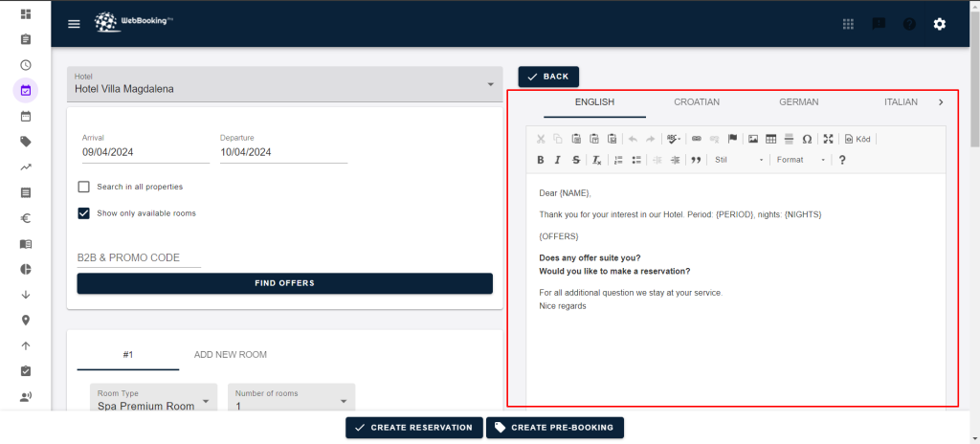Switch to the Croatian language tab

696,101
